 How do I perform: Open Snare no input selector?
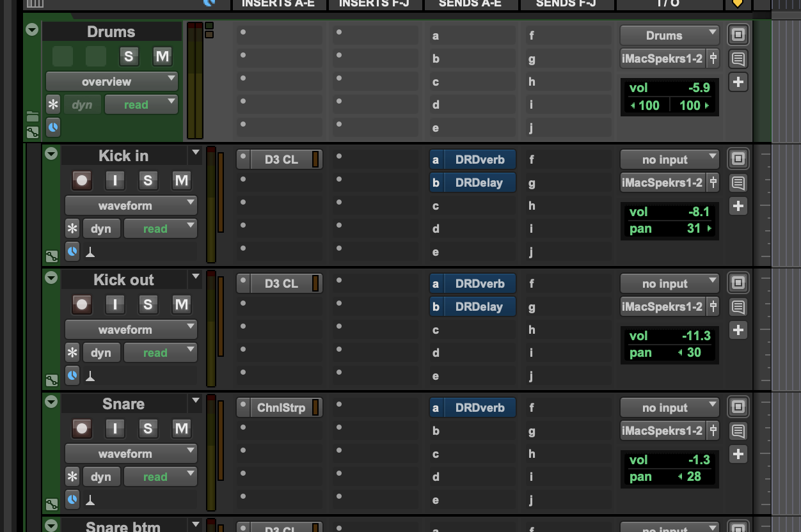(x=670, y=407)
